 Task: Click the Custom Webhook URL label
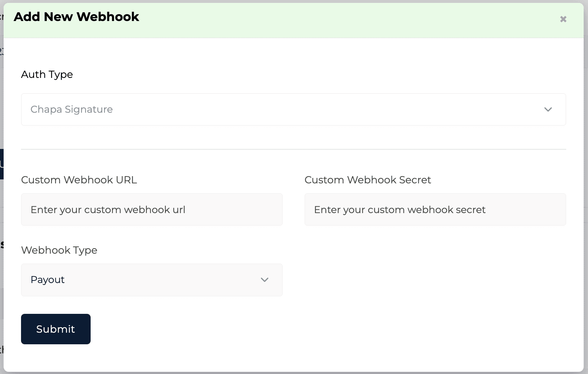[79, 180]
